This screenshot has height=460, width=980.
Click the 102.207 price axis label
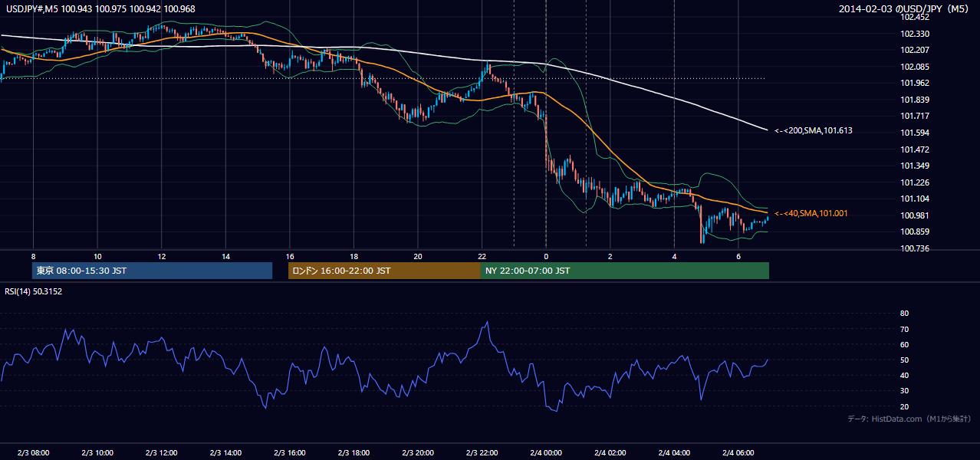click(915, 50)
